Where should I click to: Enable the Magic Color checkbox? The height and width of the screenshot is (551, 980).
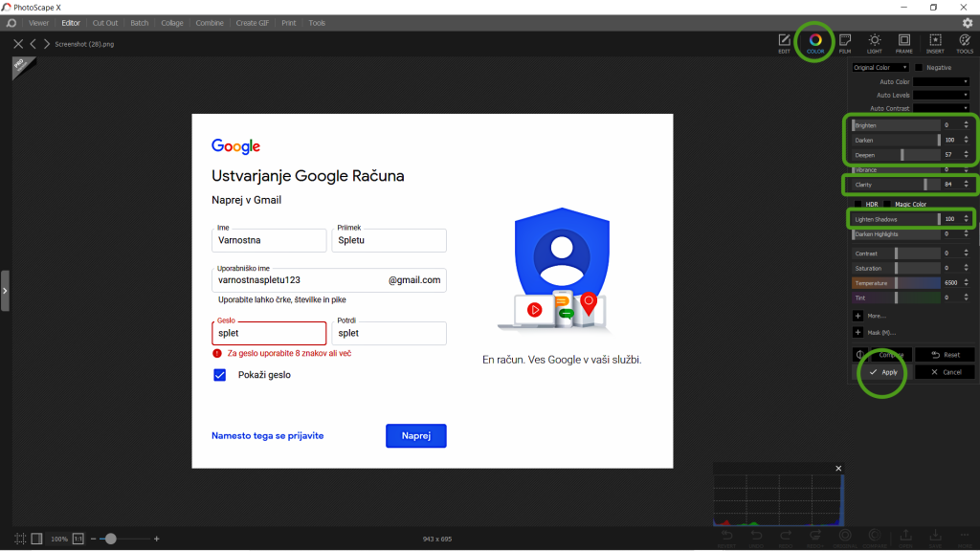887,205
